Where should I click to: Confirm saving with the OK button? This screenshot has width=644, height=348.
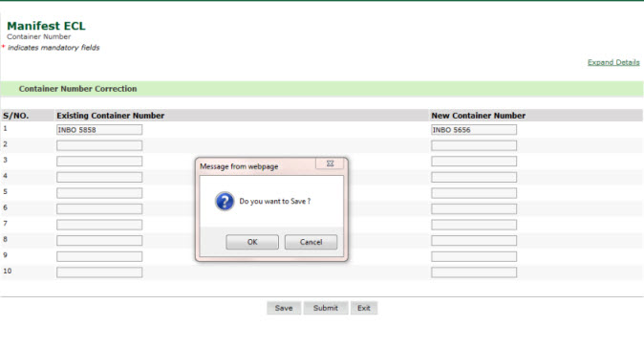point(252,242)
